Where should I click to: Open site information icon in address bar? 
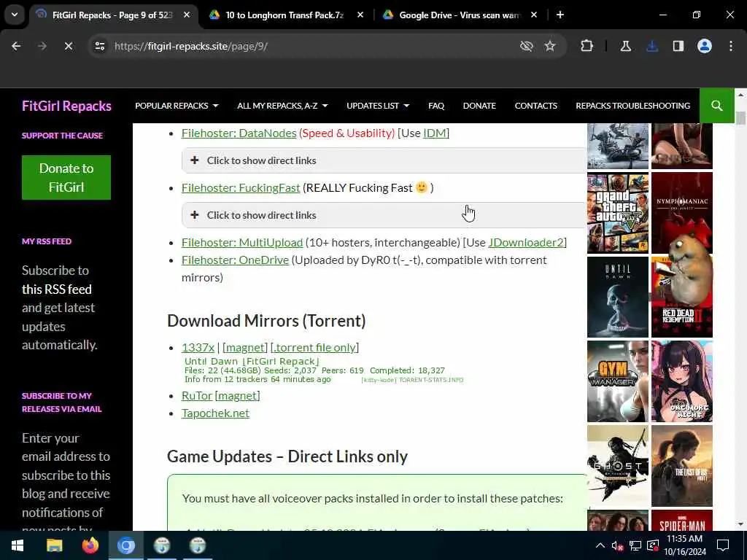(x=99, y=46)
